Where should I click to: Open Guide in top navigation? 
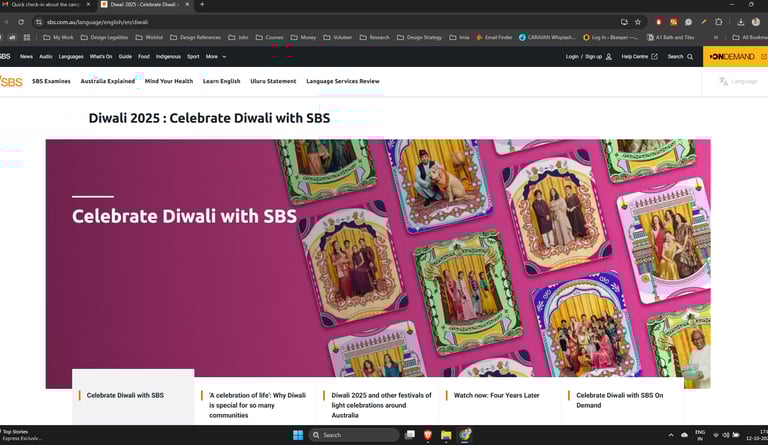point(125,57)
